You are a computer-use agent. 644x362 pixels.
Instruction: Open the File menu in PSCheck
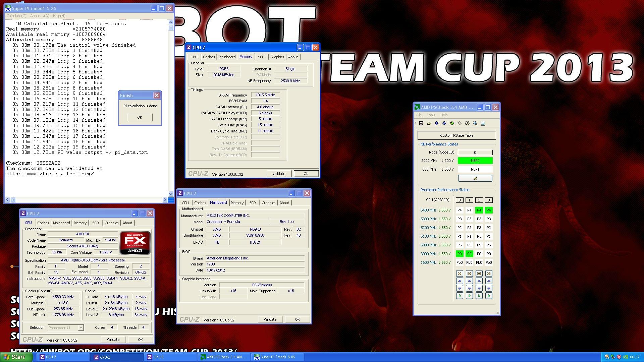pos(419,115)
